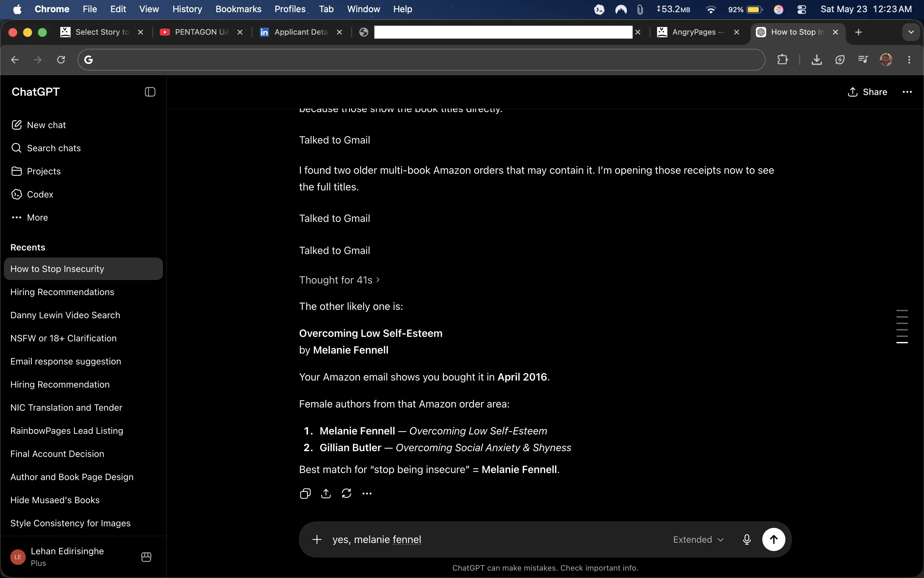Open the Chrome media controls icon

click(863, 60)
